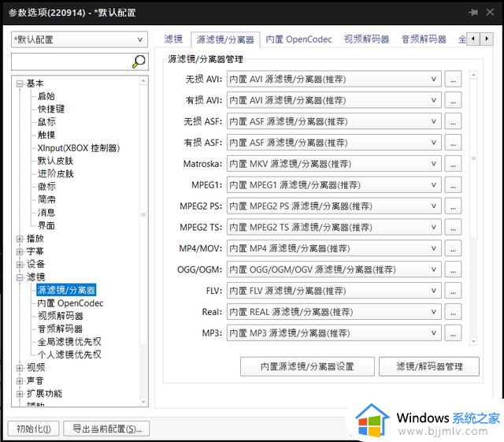This screenshot has height=442, width=504.
Task: Click the settings search input field
Action: (x=72, y=61)
